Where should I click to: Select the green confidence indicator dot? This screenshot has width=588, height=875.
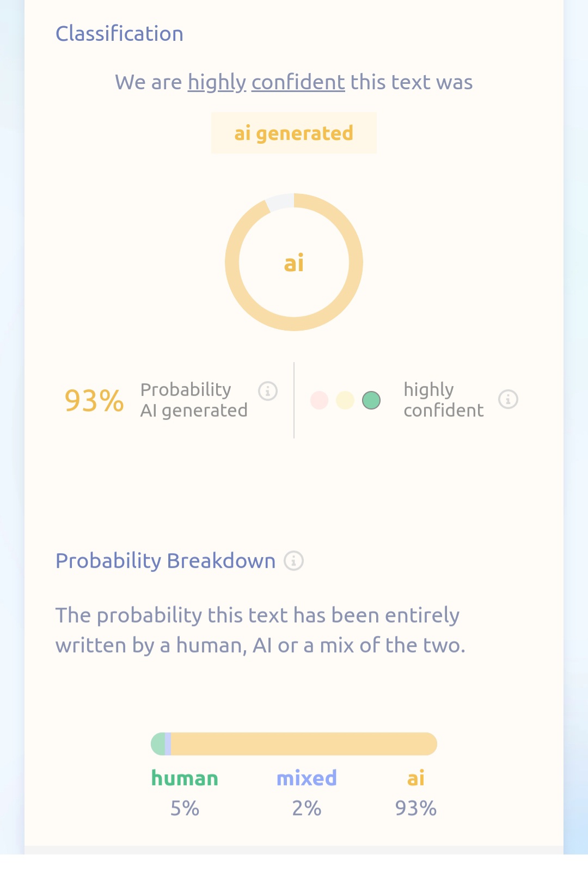(371, 400)
